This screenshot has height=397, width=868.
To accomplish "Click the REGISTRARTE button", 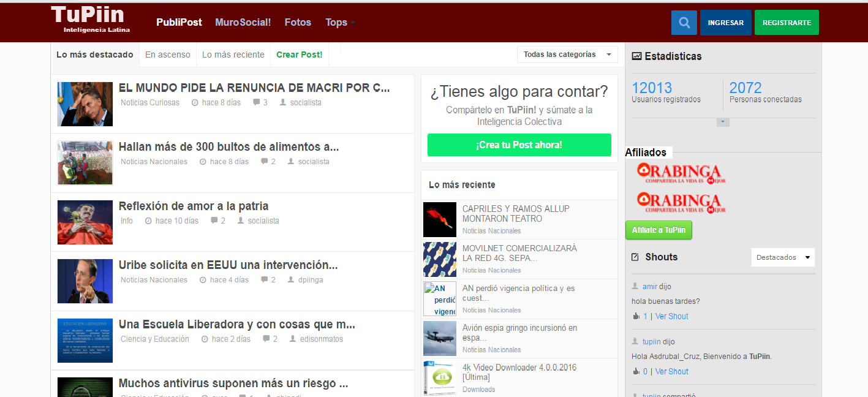I will pyautogui.click(x=787, y=23).
